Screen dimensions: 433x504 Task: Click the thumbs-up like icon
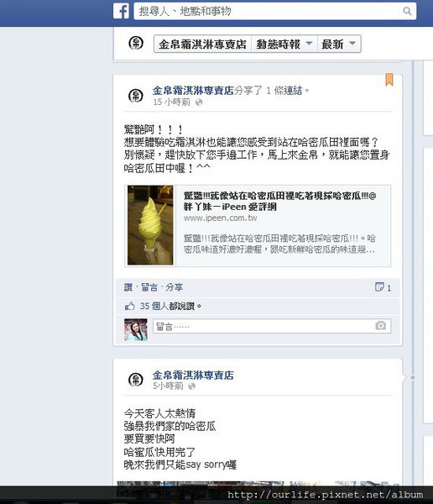coord(130,306)
